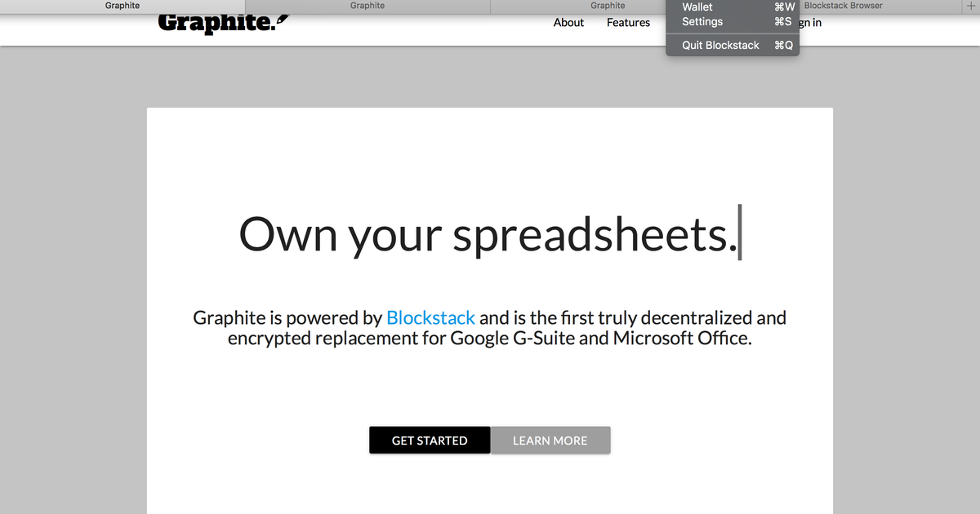Switch to the first Graphite tab

[122, 6]
